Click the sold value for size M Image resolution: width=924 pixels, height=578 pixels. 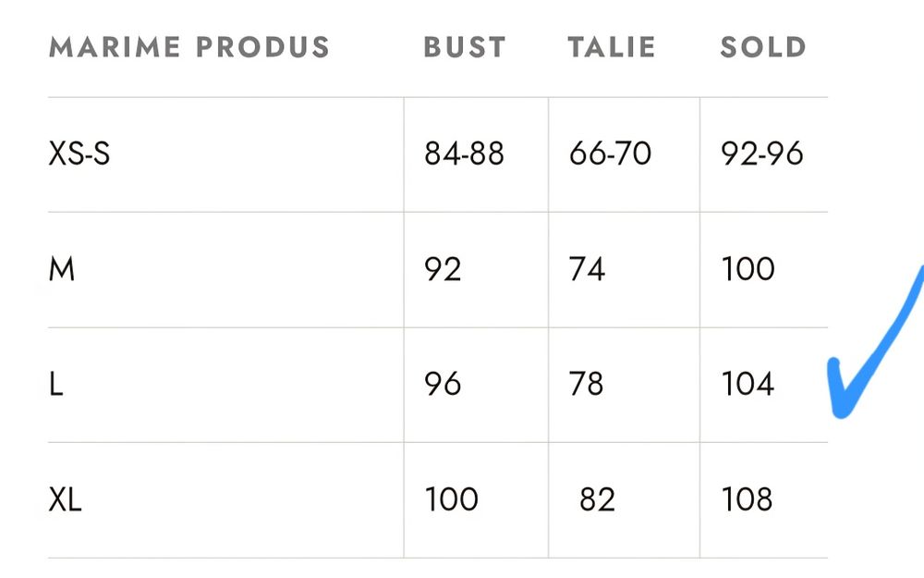click(748, 269)
